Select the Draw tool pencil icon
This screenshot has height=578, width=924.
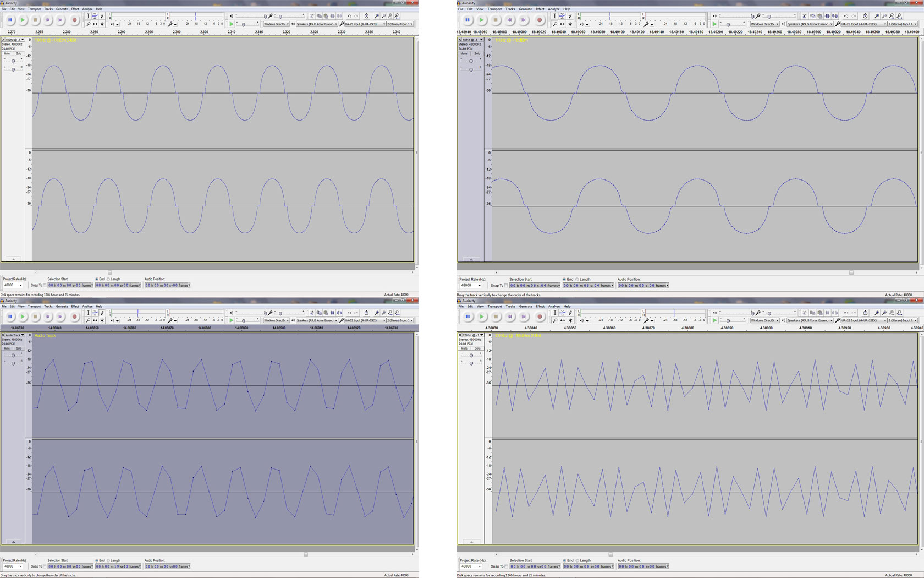pos(102,15)
